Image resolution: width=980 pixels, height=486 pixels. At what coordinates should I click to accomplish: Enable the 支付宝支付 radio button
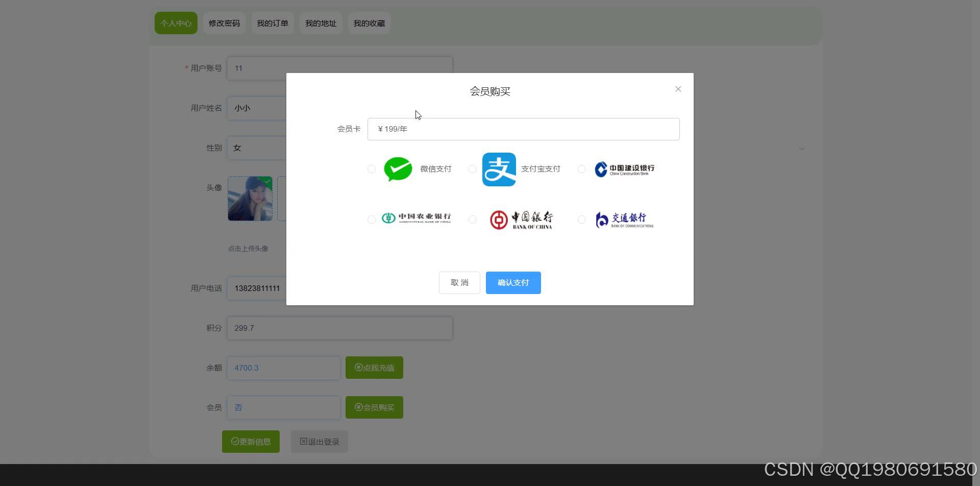tap(473, 169)
